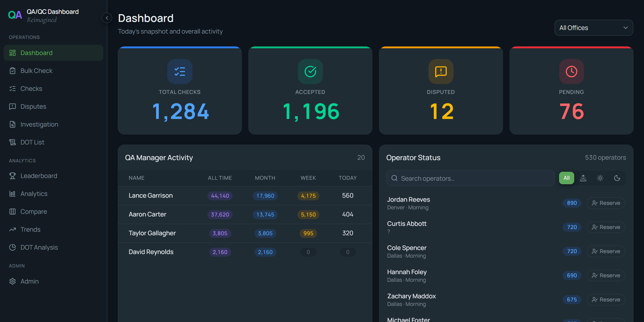Reserve operator Curtis Abbott
The width and height of the screenshot is (644, 322).
606,227
